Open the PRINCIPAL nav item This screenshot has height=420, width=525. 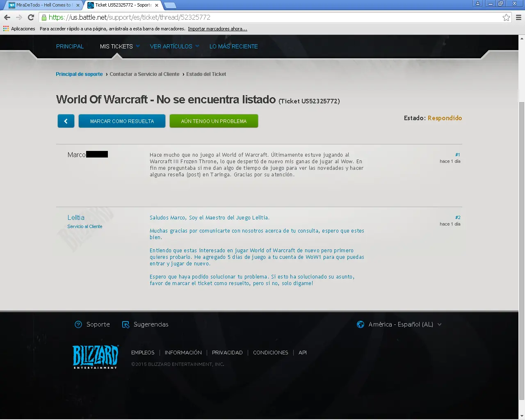(x=70, y=46)
